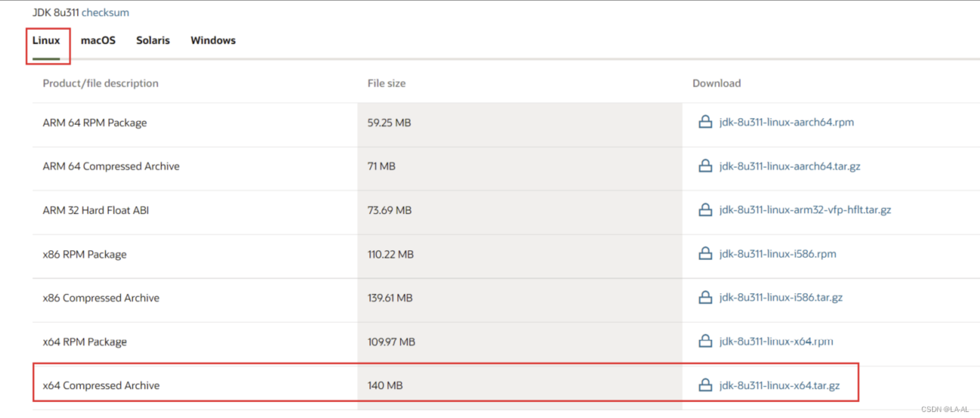Download jdk-8u311-linux-x64.rpm link
This screenshot has width=980, height=418.
tap(776, 342)
